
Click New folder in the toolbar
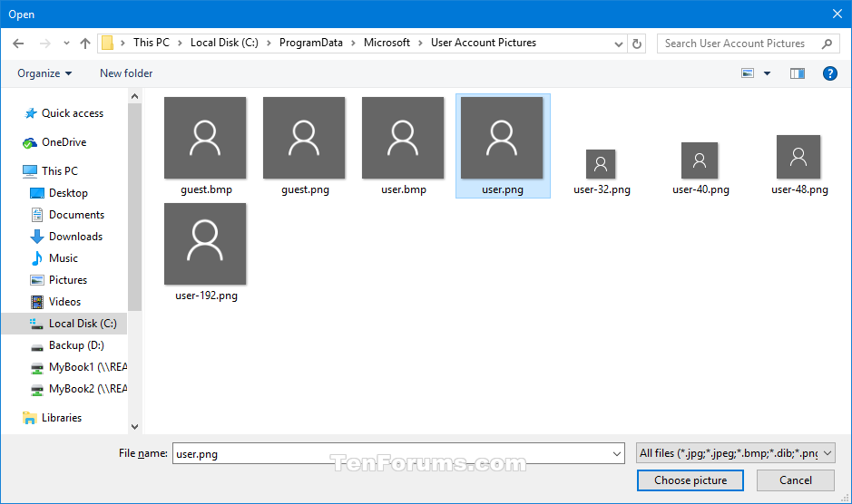coord(126,73)
